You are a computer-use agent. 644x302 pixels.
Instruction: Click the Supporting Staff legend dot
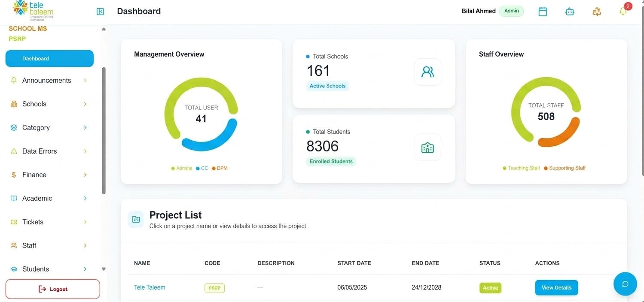tap(546, 169)
